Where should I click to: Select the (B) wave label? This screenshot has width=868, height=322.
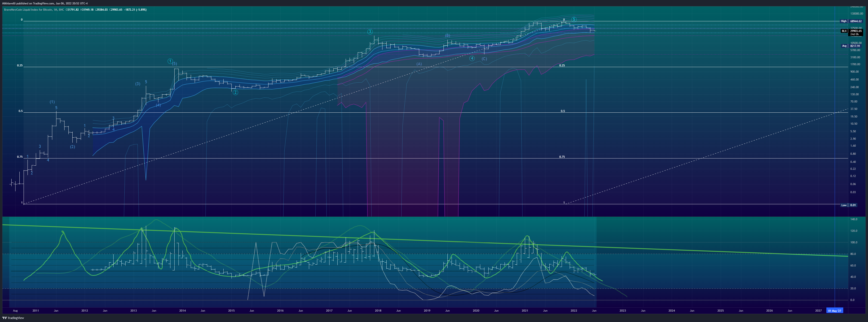coord(447,35)
